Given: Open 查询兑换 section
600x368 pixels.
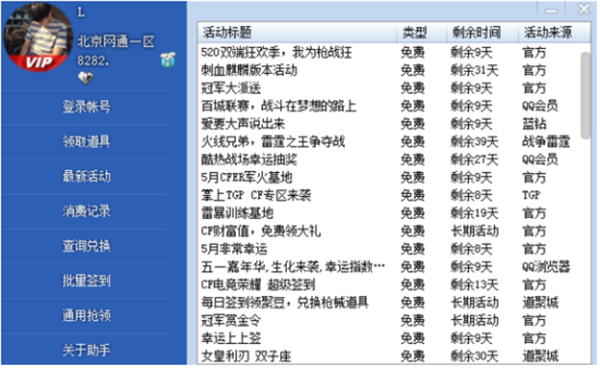Looking at the screenshot, I should 86,246.
